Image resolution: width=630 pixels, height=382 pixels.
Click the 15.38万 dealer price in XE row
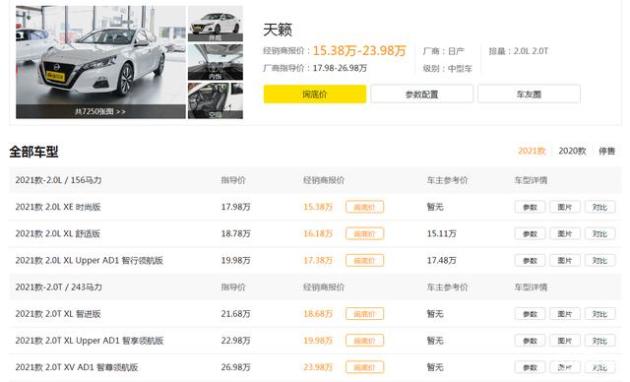tap(318, 207)
